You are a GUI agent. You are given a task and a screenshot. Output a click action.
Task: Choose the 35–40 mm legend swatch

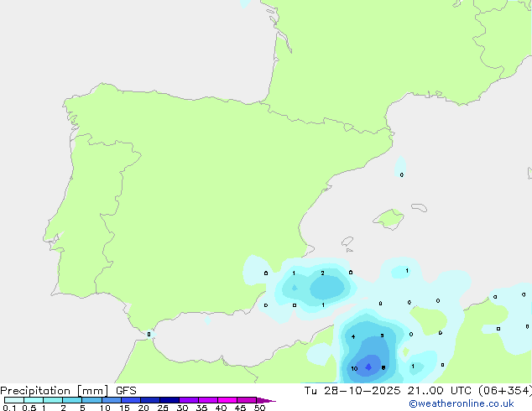point(208,400)
